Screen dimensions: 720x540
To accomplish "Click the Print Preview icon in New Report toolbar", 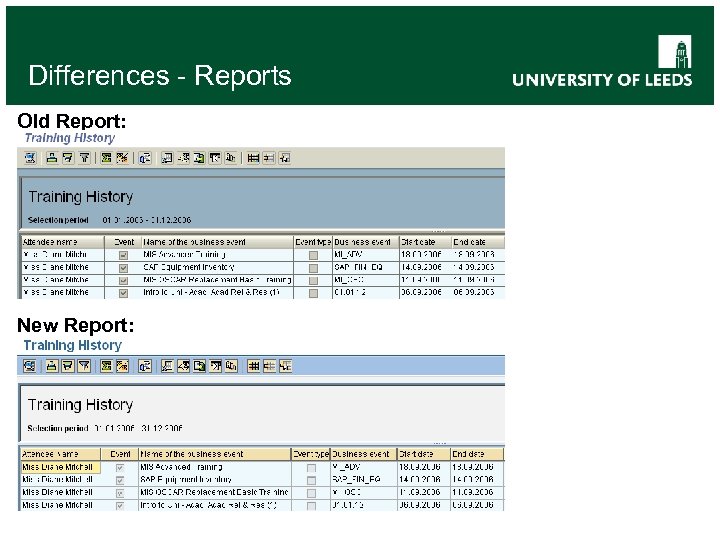I will click(x=145, y=366).
